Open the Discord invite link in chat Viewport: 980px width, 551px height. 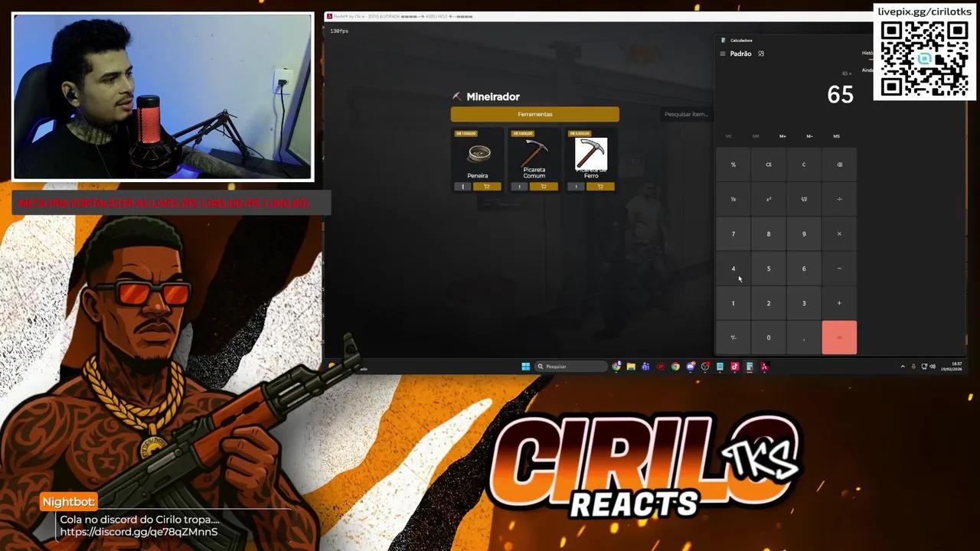coord(138,531)
